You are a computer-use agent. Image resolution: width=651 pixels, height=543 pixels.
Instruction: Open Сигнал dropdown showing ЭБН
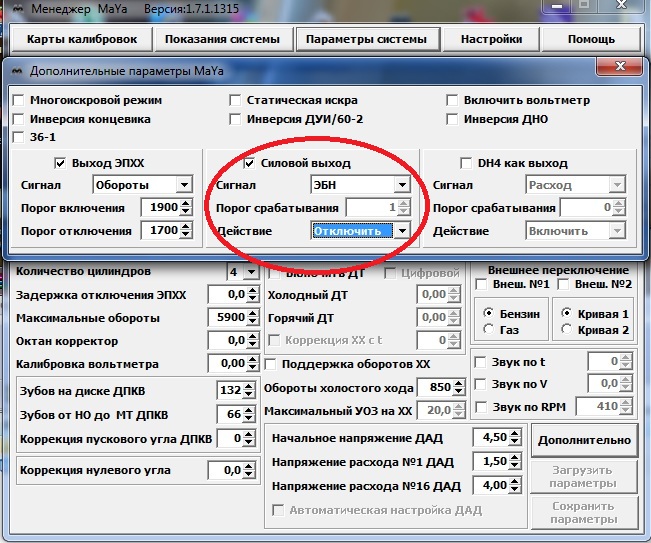coord(360,185)
